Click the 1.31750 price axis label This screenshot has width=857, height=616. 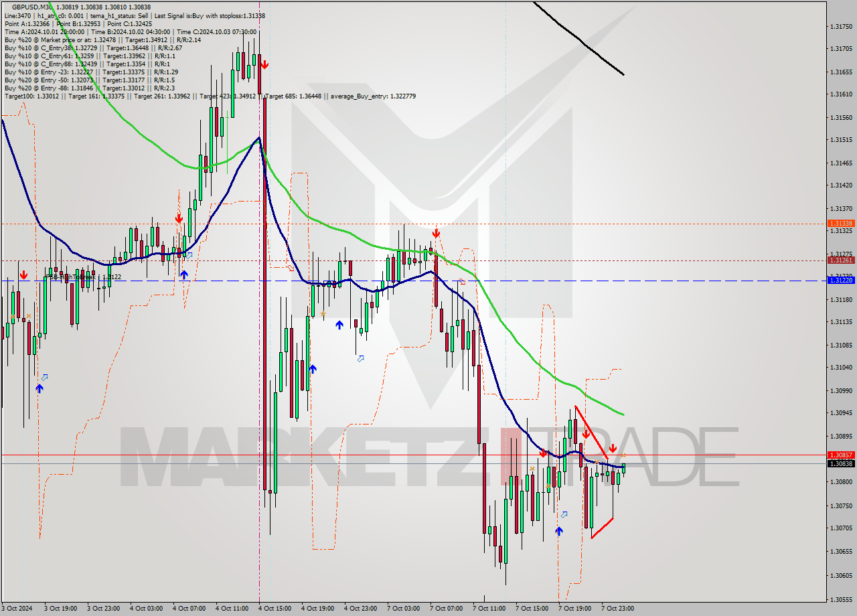pyautogui.click(x=841, y=27)
